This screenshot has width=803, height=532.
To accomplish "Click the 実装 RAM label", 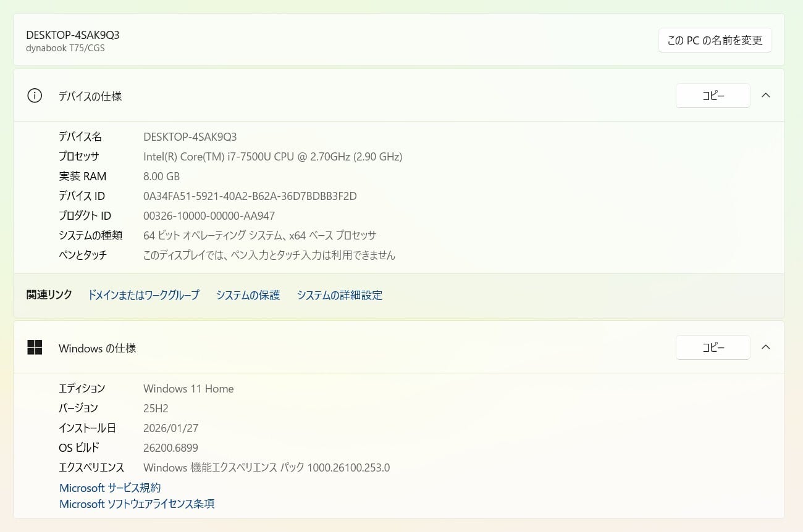I will coord(83,176).
